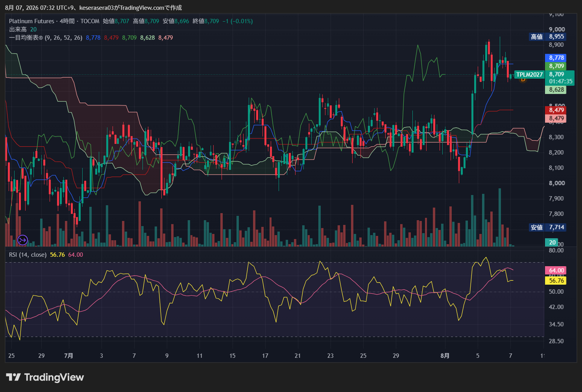The height and width of the screenshot is (392, 582).
Task: Click the date 3 on the time axis
Action: tap(101, 355)
